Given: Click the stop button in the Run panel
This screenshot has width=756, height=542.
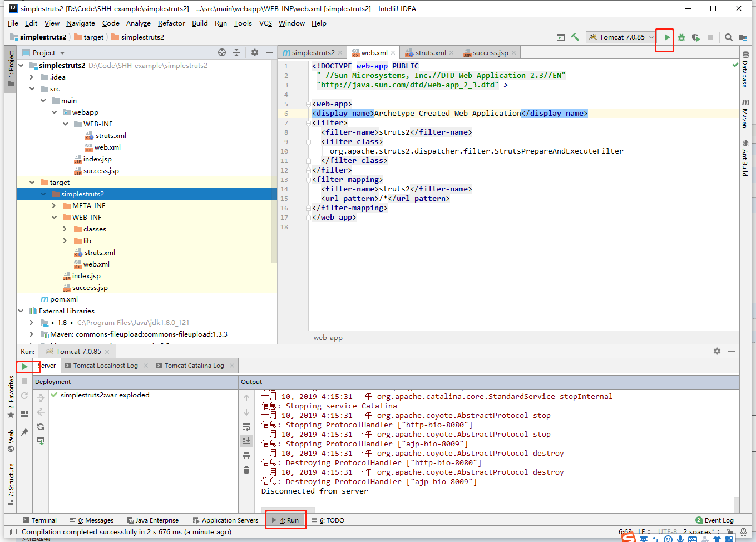Looking at the screenshot, I should 24,381.
